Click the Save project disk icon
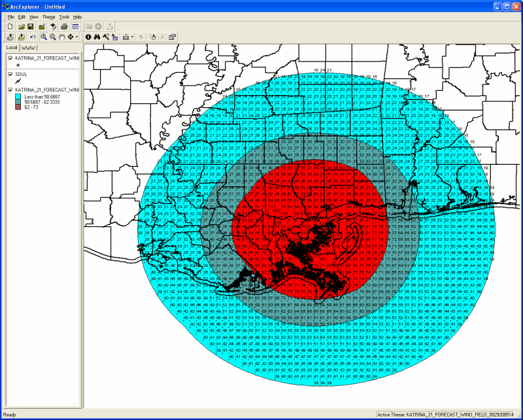The image size is (523, 420). [x=30, y=26]
